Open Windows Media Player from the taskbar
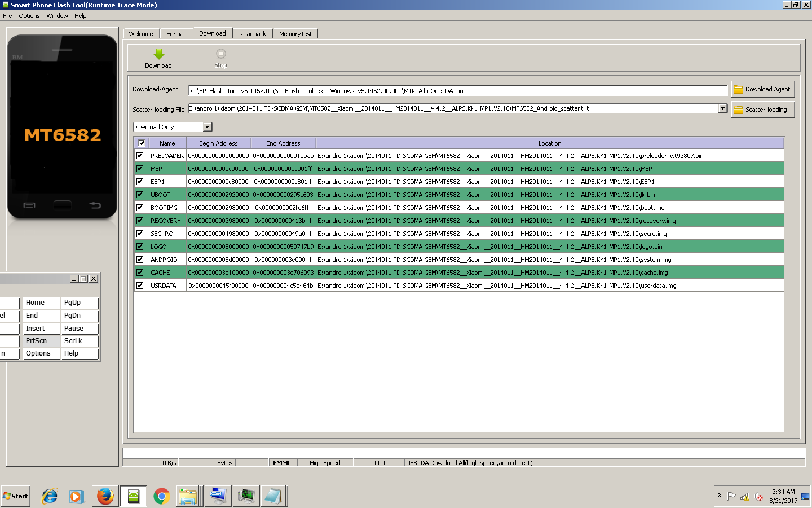The width and height of the screenshot is (812, 508). [x=77, y=496]
